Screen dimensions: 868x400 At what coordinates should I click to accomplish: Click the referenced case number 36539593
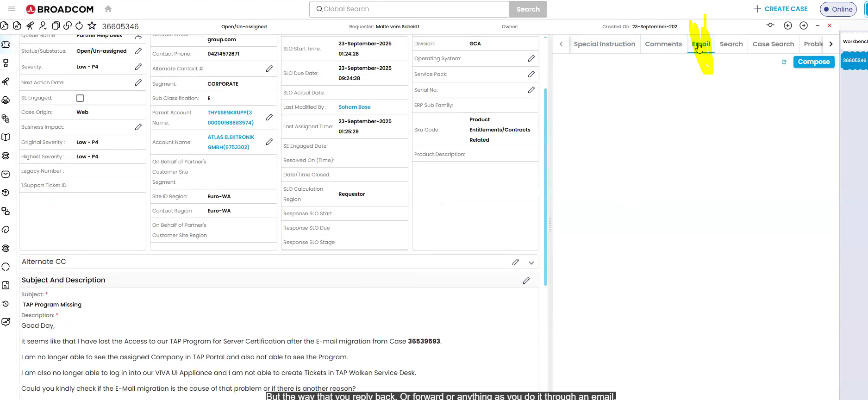[x=424, y=341]
